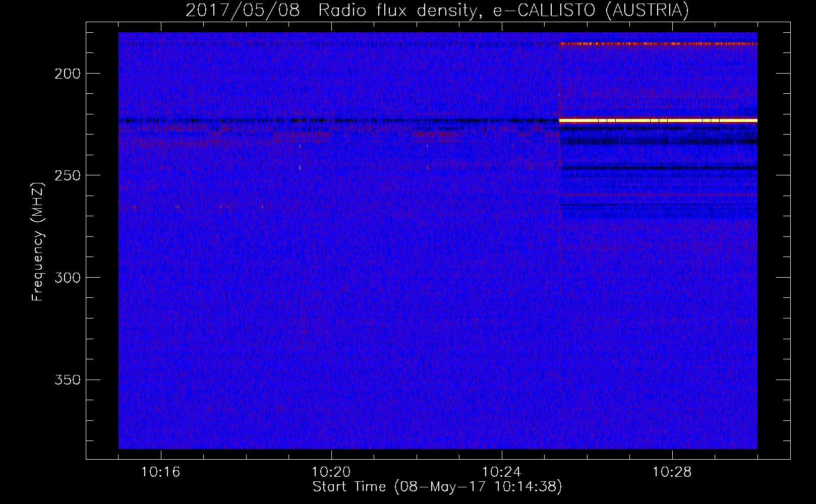
Task: Click the 10:16 time tick label
Action: pos(160,472)
